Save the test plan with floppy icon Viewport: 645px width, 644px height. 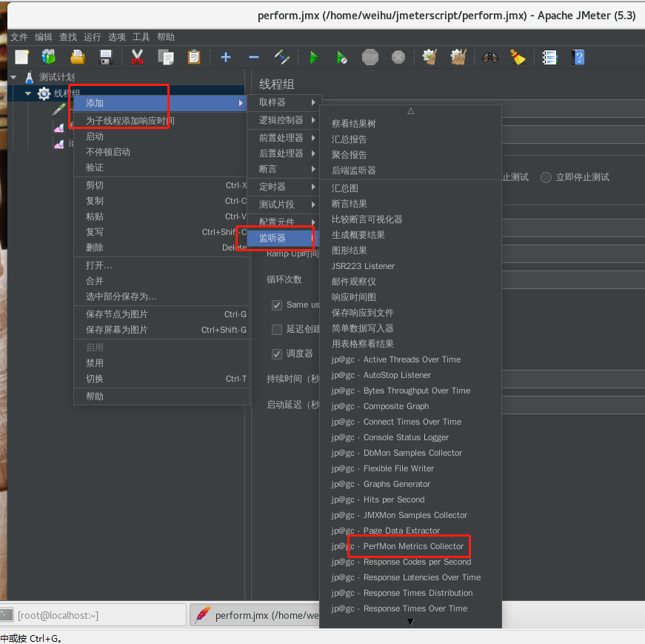(106, 57)
